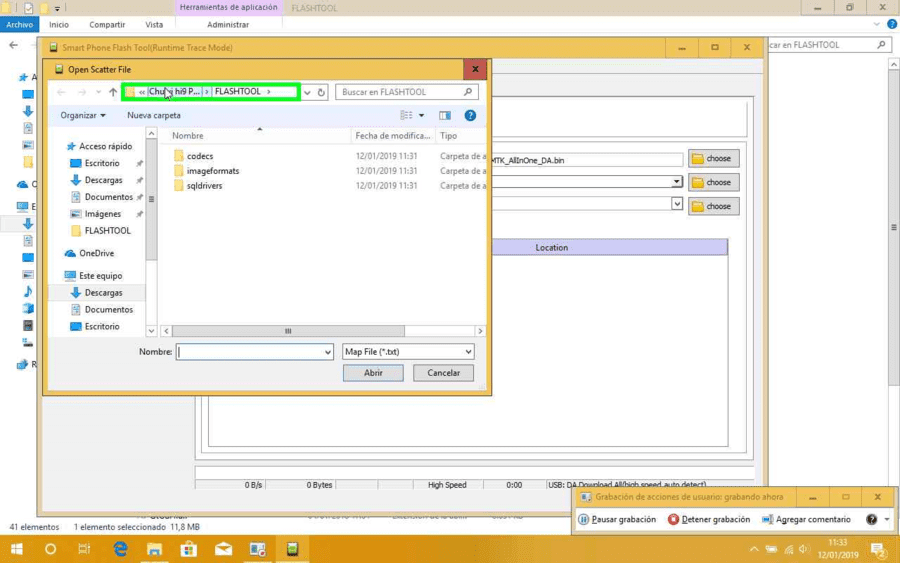Open Descargas under Este equipo

point(103,293)
